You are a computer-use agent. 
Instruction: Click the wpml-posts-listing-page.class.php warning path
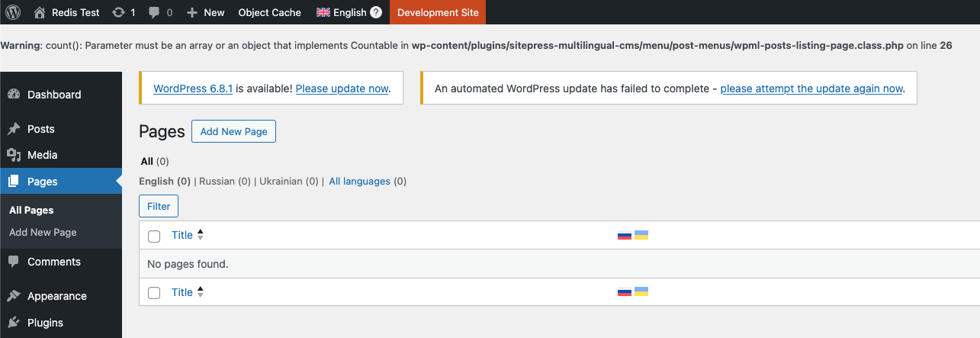[657, 45]
